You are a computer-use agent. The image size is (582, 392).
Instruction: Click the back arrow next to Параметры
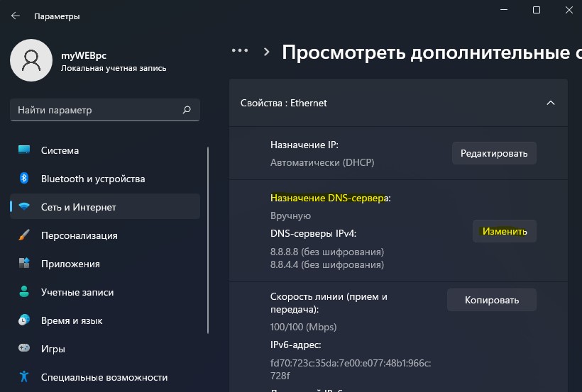click(x=15, y=16)
